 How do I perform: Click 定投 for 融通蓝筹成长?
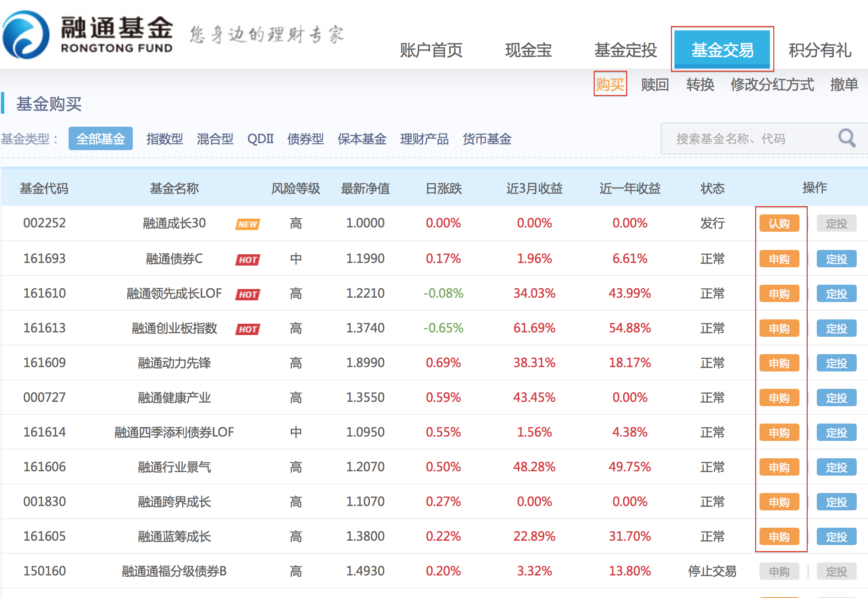836,537
